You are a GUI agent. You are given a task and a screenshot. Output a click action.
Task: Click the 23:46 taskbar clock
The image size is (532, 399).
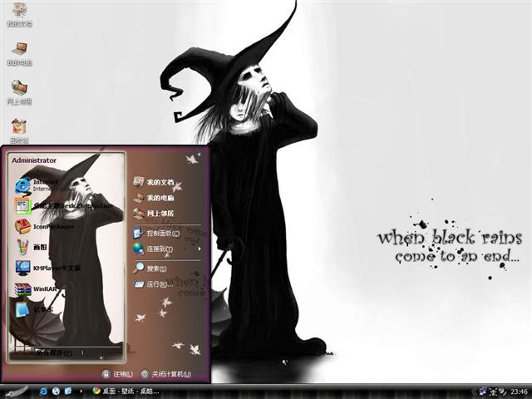click(519, 392)
